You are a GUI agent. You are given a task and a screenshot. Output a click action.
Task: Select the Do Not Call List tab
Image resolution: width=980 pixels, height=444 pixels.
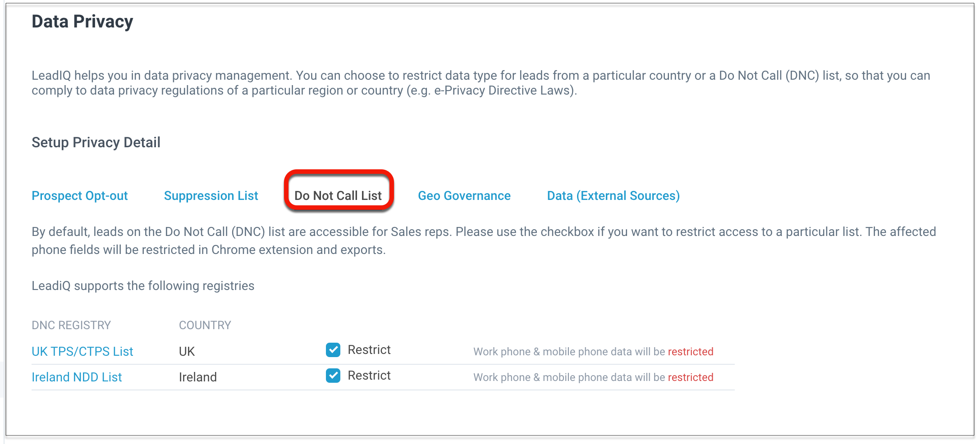(338, 196)
